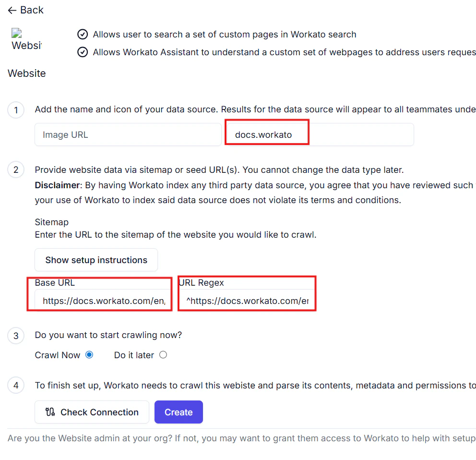Screen dimensions: 476x460
Task: Go Back to the previous page
Action: click(25, 11)
